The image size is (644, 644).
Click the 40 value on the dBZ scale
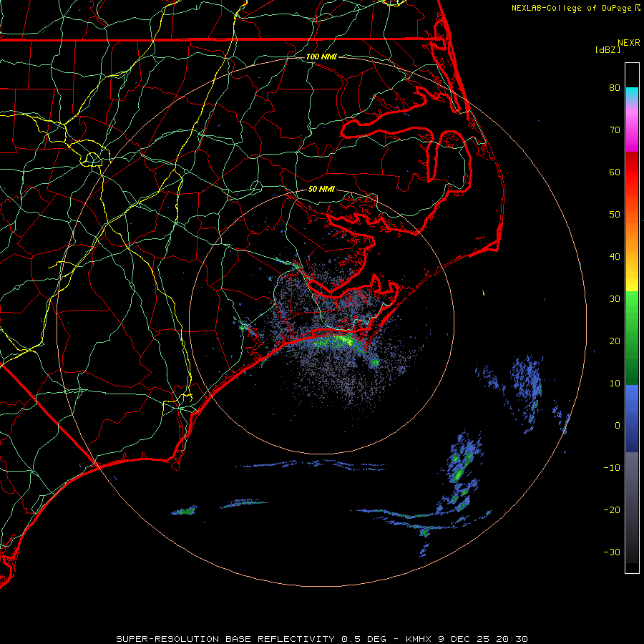[615, 257]
